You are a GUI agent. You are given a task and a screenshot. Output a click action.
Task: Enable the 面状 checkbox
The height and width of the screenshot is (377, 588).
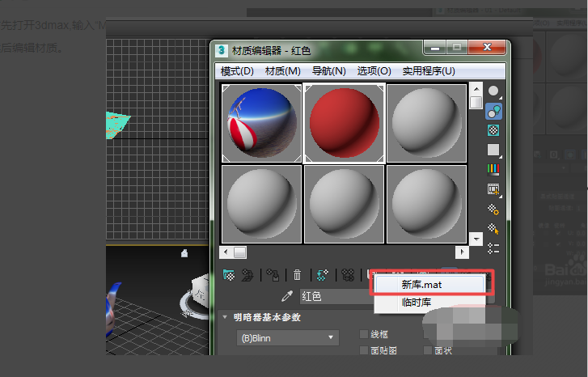pyautogui.click(x=428, y=350)
